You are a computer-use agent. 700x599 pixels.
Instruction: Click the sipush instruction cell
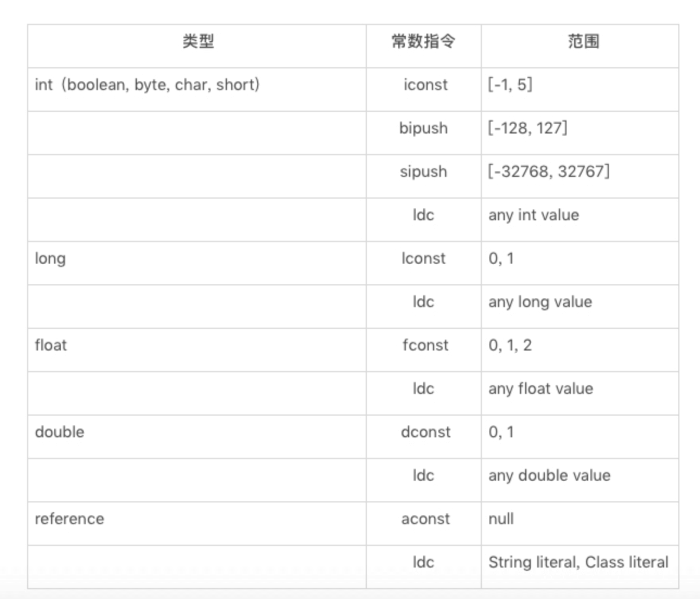coord(424,176)
